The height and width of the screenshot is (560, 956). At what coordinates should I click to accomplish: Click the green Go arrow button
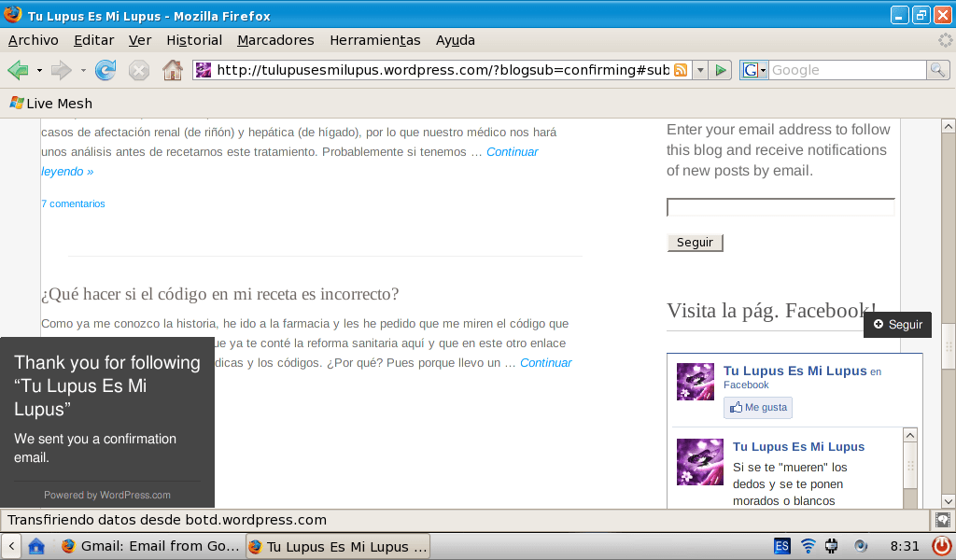[x=721, y=70]
